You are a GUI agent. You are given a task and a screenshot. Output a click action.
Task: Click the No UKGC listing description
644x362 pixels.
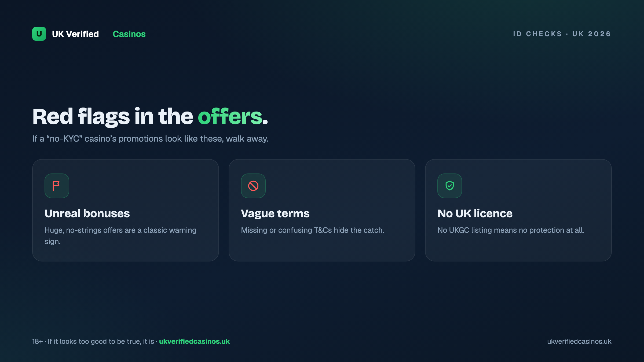511,230
